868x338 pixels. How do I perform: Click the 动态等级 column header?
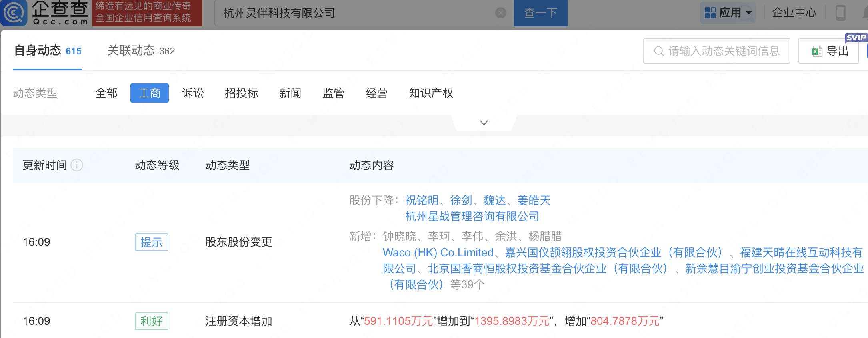point(157,165)
